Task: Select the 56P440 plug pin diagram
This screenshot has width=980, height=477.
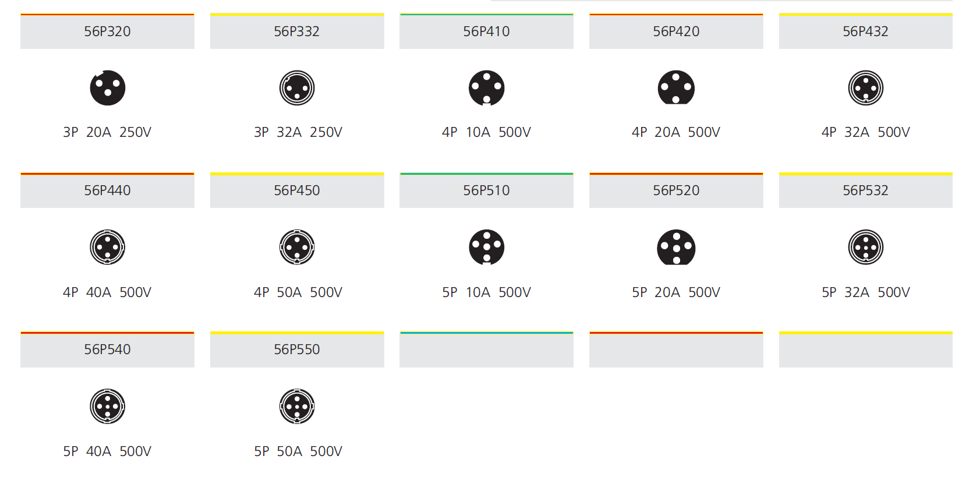Action: coord(108,247)
